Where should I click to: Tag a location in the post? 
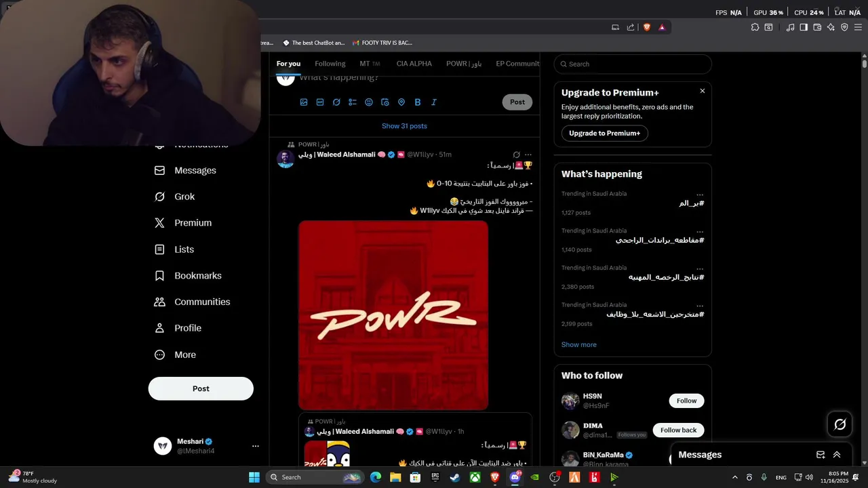tap(401, 102)
